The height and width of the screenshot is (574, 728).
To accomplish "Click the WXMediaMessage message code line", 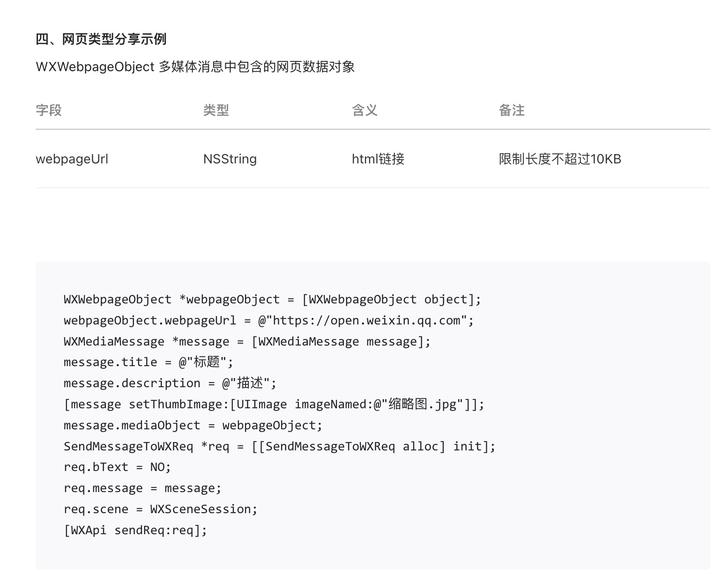I will pos(247,341).
